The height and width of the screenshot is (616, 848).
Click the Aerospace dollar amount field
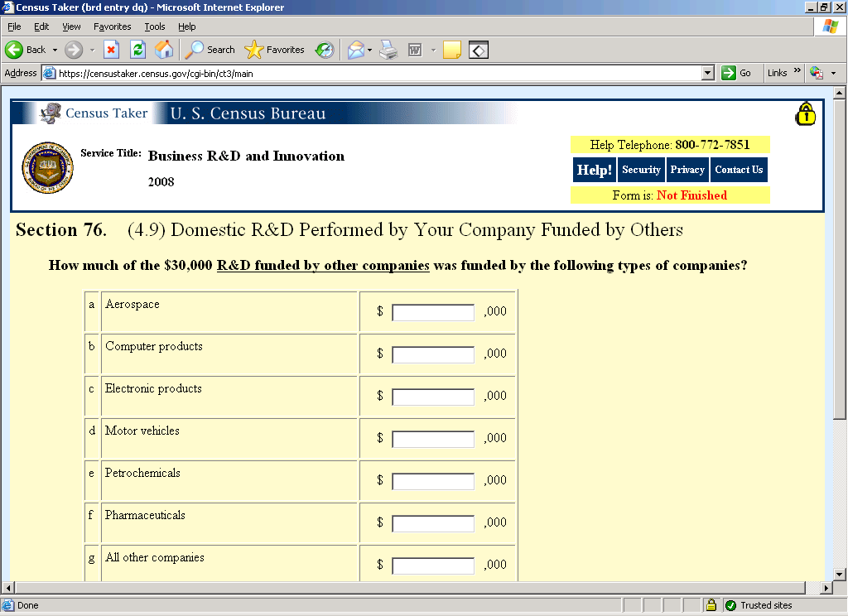click(432, 312)
